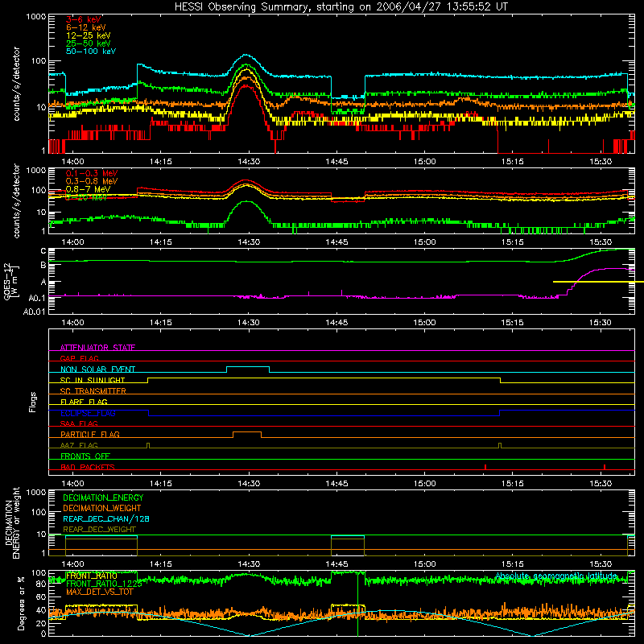
Task: Click the cyan 50-100 keV peak near 14:30
Action: click(246, 55)
